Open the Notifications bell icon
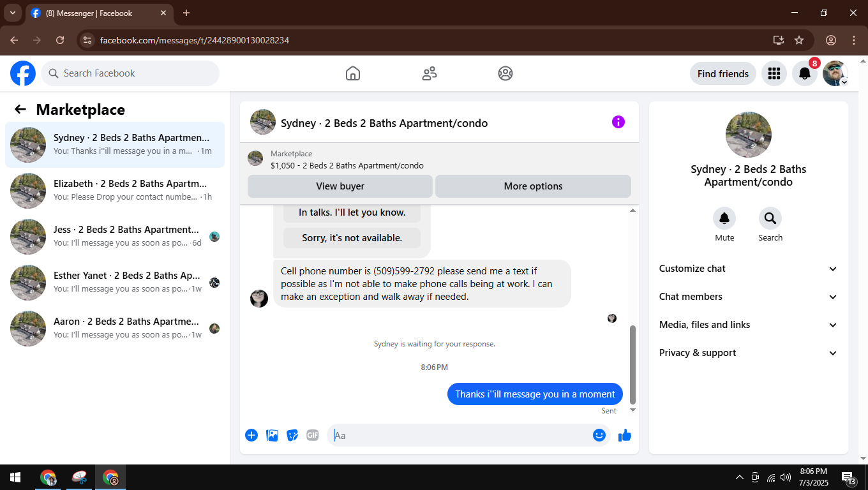Viewport: 868px width, 490px height. (805, 73)
